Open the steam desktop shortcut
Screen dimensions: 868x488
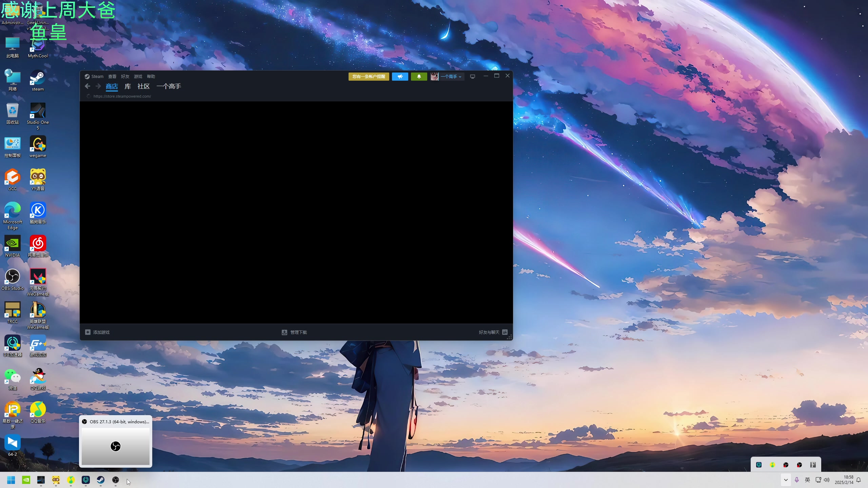(x=38, y=81)
